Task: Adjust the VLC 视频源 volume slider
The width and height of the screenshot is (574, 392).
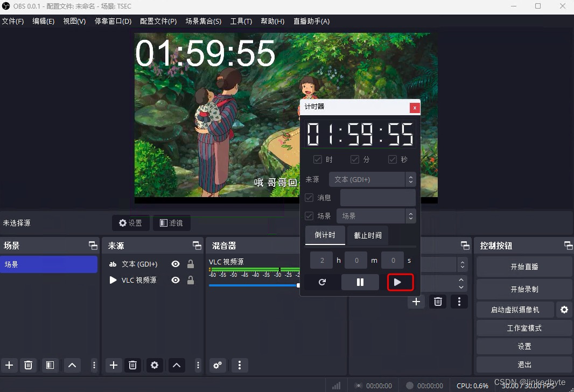Action: 254,285
